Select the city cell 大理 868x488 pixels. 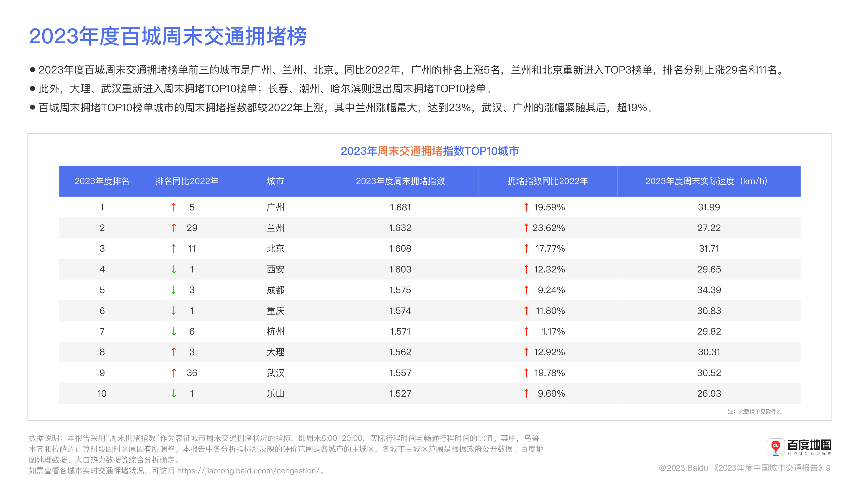point(275,352)
